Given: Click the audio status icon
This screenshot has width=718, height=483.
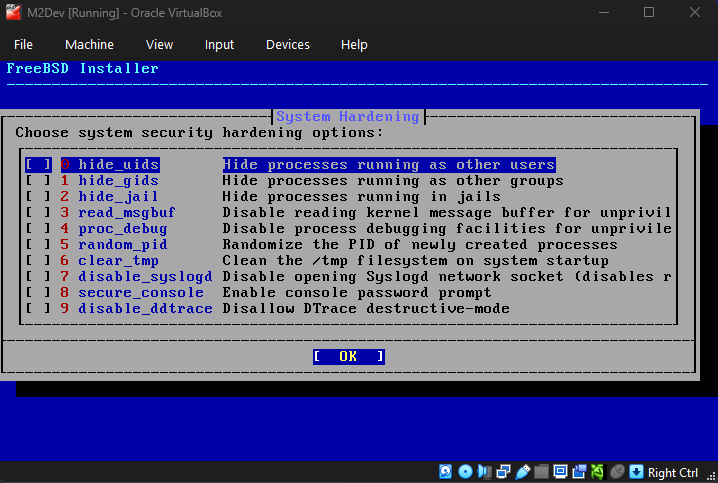Looking at the screenshot, I should tap(484, 472).
